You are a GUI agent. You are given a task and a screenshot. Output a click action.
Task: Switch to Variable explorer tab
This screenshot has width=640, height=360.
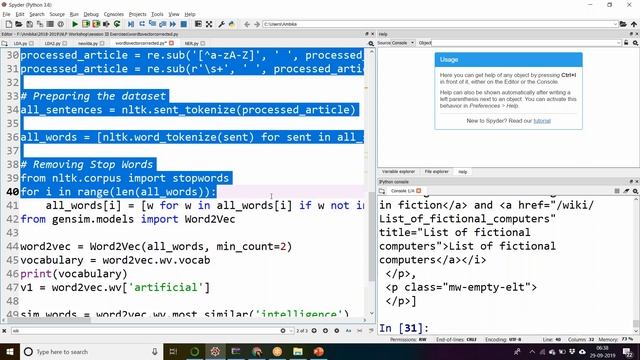398,172
